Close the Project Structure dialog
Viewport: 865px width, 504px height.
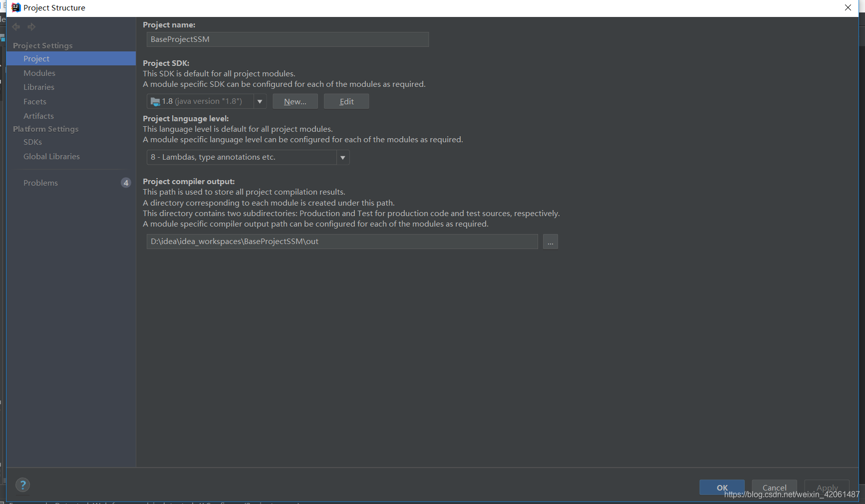(x=848, y=7)
